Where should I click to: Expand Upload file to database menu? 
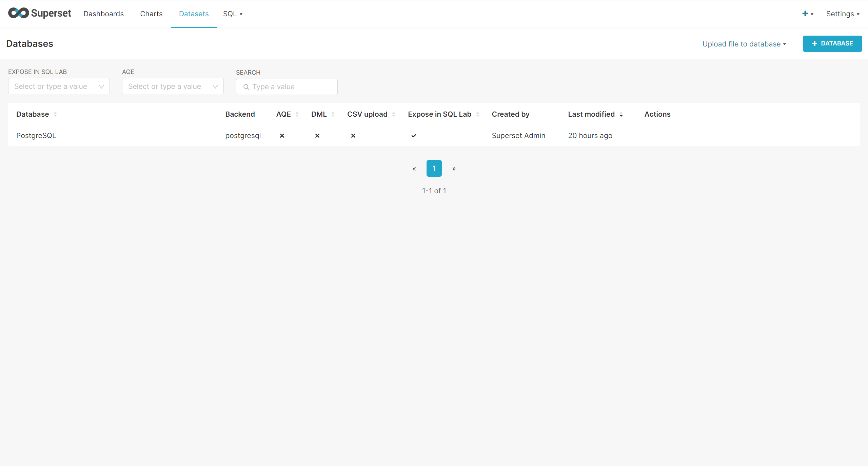[744, 44]
